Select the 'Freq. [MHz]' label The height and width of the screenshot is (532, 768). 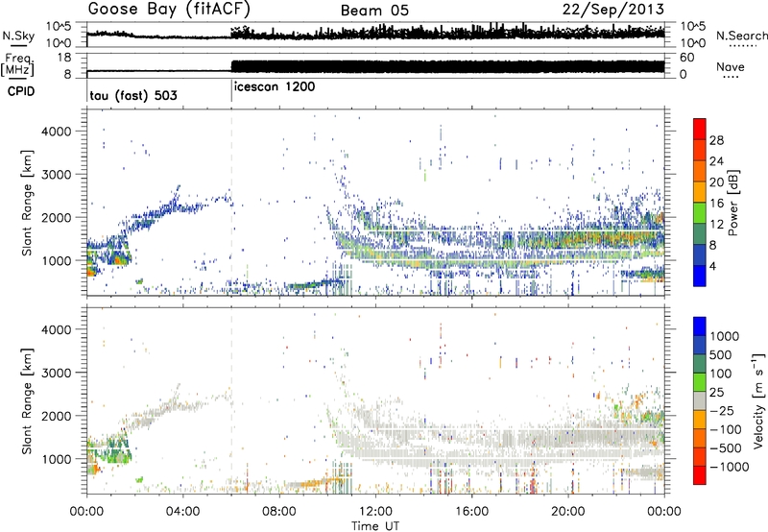pyautogui.click(x=17, y=64)
